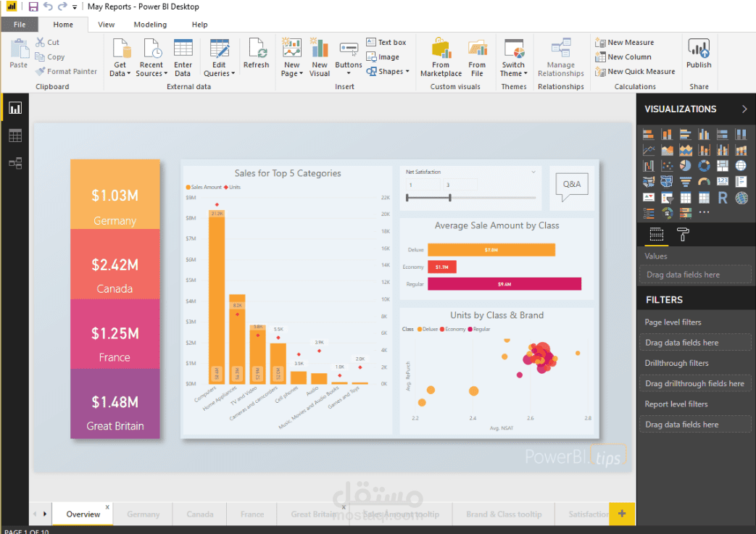Open Get Data dropdown

click(x=120, y=57)
